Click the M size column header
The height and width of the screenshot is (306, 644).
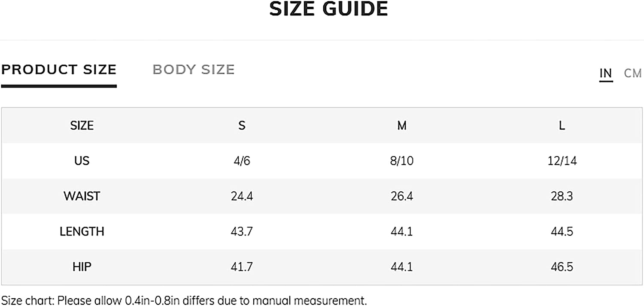pos(402,125)
